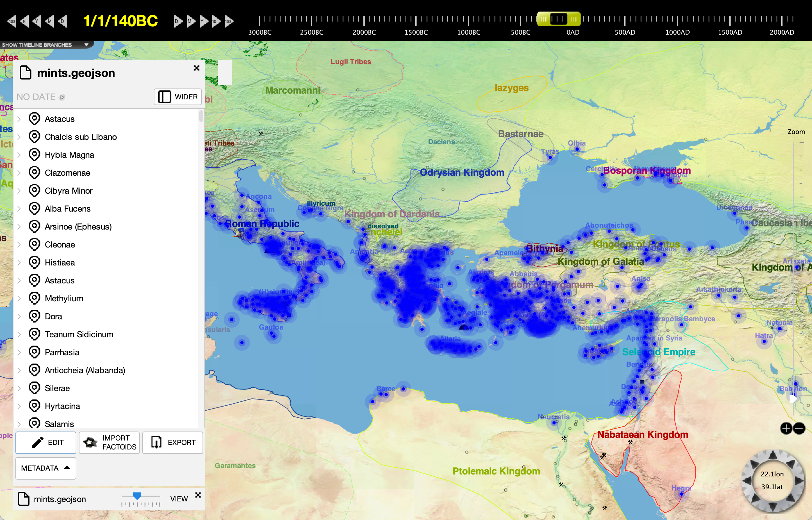Click the EXPORT button
This screenshot has width=812, height=520.
[x=172, y=442]
